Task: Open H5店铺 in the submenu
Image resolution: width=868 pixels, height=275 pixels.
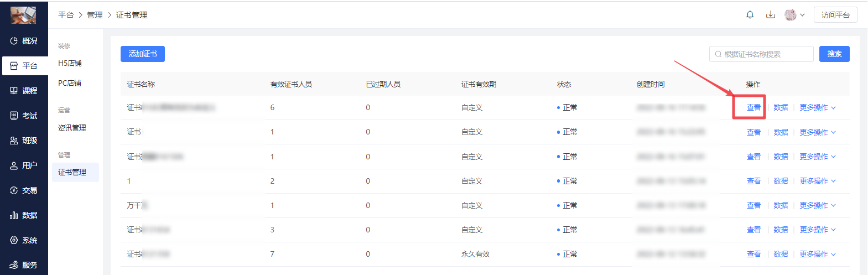Action: (70, 63)
